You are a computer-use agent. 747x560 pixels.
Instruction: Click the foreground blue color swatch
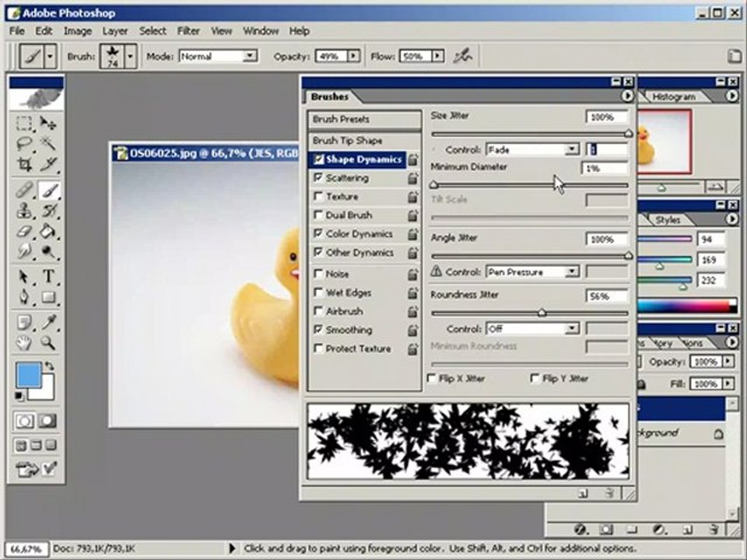point(29,374)
